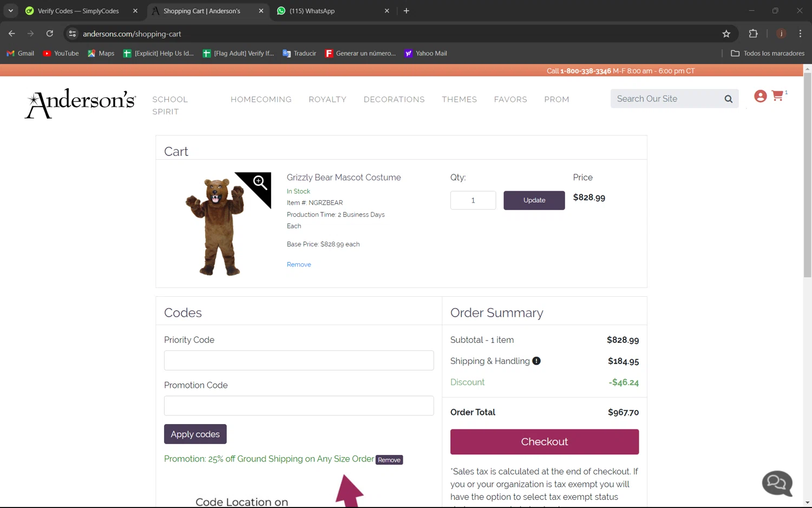Click the Discount -$46.24 amount

point(623,382)
